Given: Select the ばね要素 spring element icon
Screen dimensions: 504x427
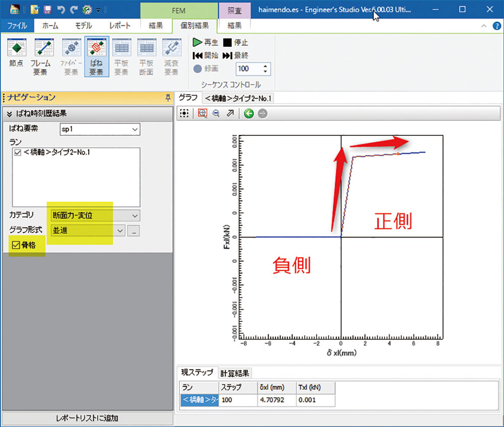Looking at the screenshot, I should 96,57.
